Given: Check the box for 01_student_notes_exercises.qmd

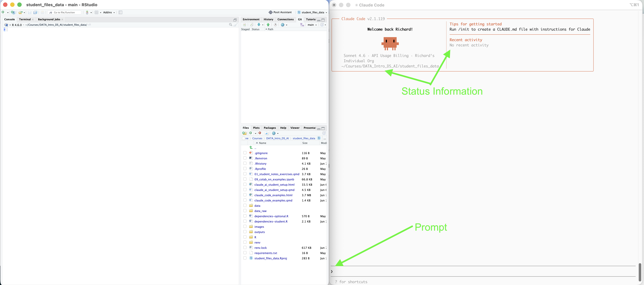Looking at the screenshot, I should pos(245,174).
